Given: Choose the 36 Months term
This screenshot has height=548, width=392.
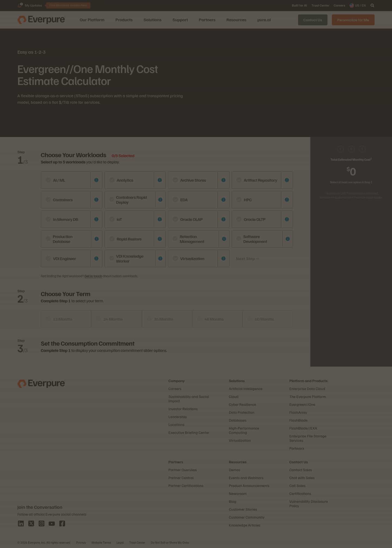Looking at the screenshot, I should [167, 319].
